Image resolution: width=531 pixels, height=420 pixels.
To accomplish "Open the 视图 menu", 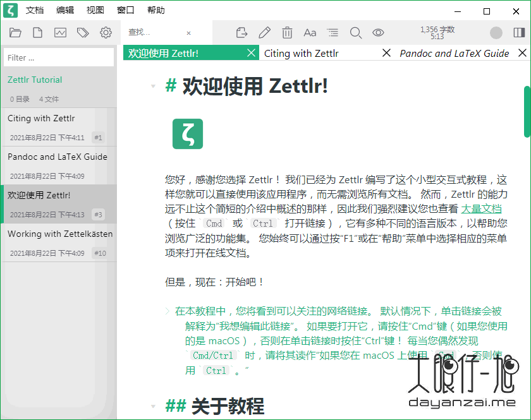I will pyautogui.click(x=95, y=11).
